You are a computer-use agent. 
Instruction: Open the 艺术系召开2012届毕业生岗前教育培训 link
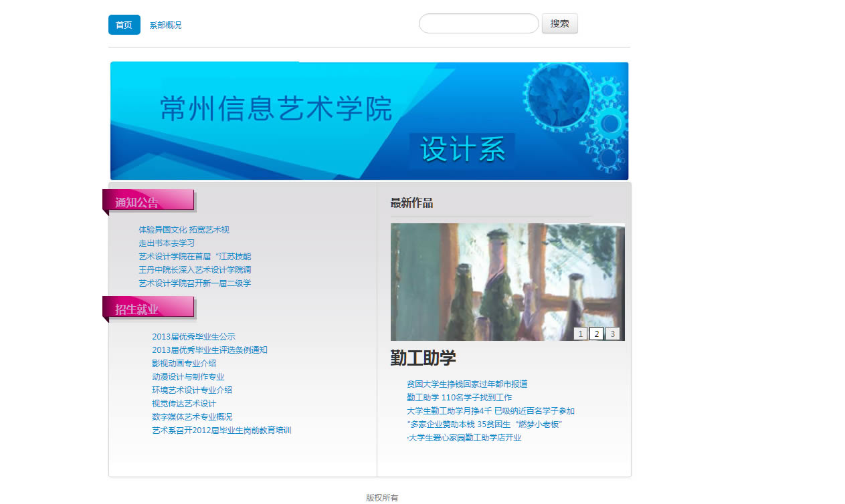point(221,430)
